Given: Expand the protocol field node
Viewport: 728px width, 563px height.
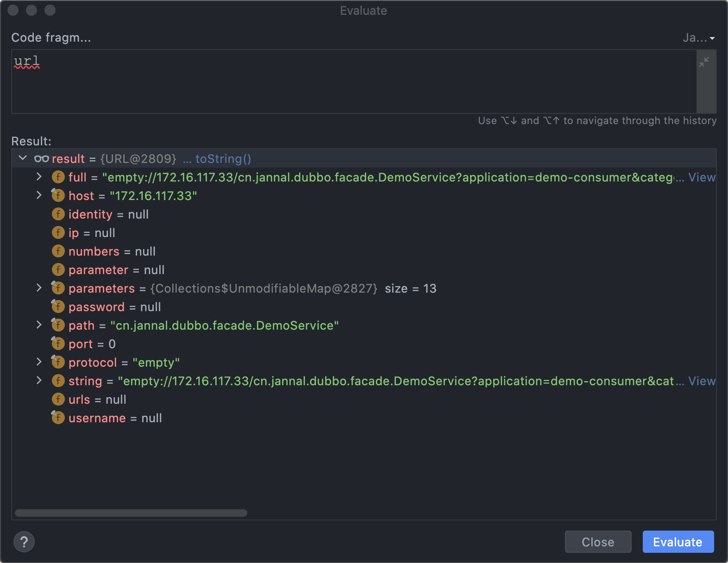Looking at the screenshot, I should coord(39,362).
